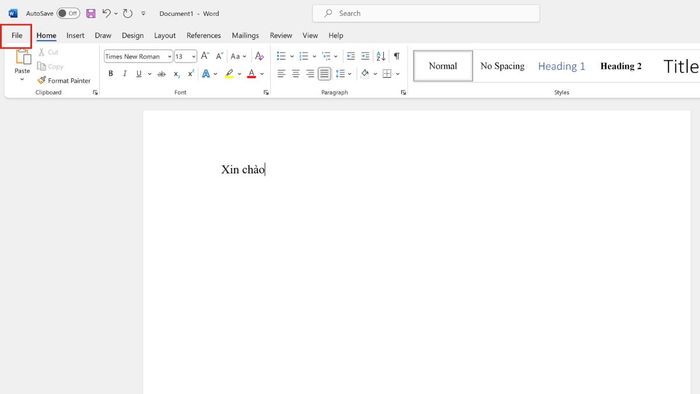Screen dimensions: 700x394
Task: Click Increase Indent icon
Action: 365,56
